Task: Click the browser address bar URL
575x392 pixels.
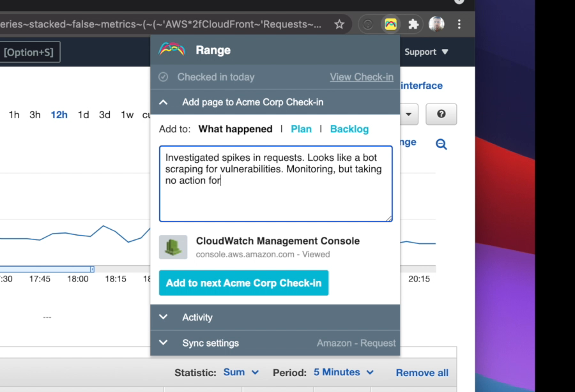Action: click(x=162, y=24)
